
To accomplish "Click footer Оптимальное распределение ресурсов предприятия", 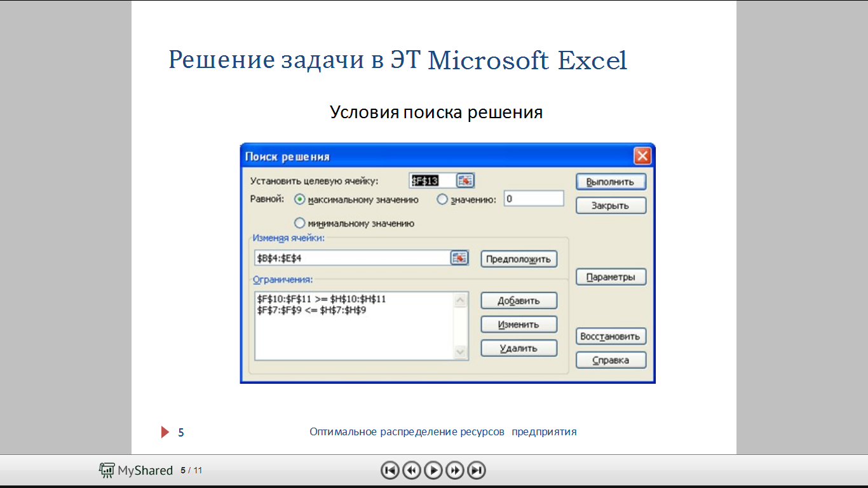I will coord(443,431).
